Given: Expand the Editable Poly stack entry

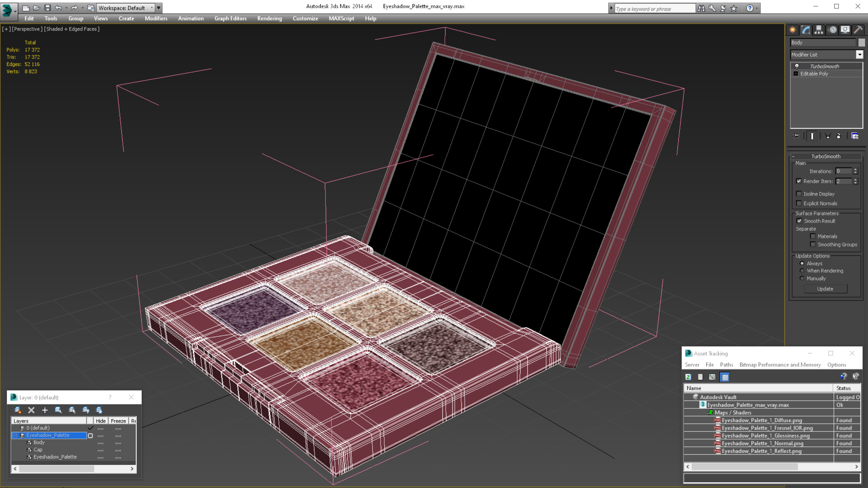Looking at the screenshot, I should coord(796,74).
